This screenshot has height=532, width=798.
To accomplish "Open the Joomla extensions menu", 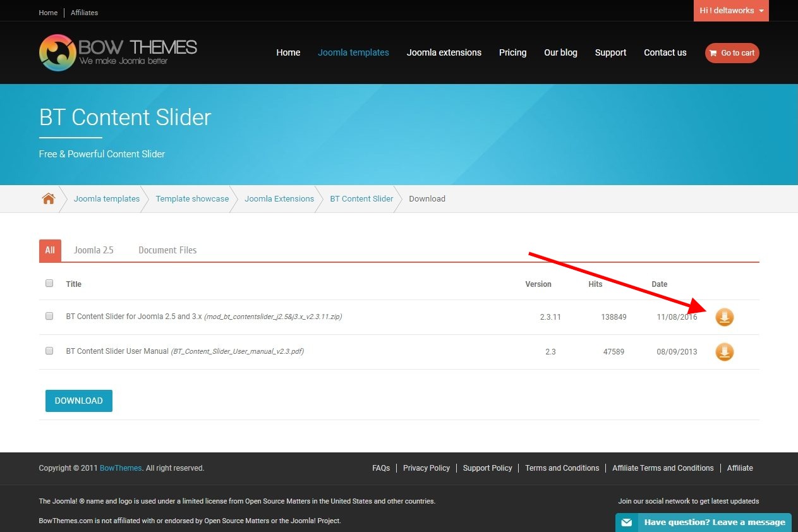I will coord(444,52).
